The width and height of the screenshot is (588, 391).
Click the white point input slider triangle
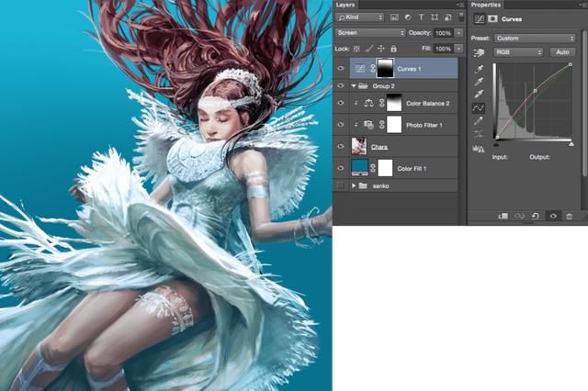571,144
